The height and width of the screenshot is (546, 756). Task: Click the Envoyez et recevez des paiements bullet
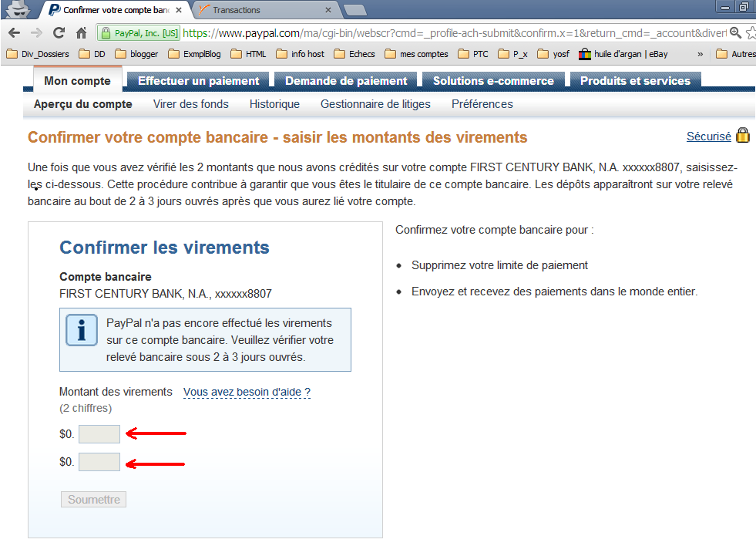[554, 292]
